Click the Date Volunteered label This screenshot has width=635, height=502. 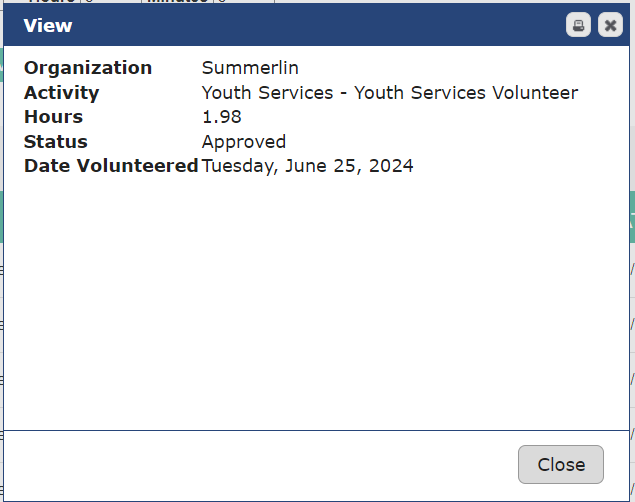111,166
